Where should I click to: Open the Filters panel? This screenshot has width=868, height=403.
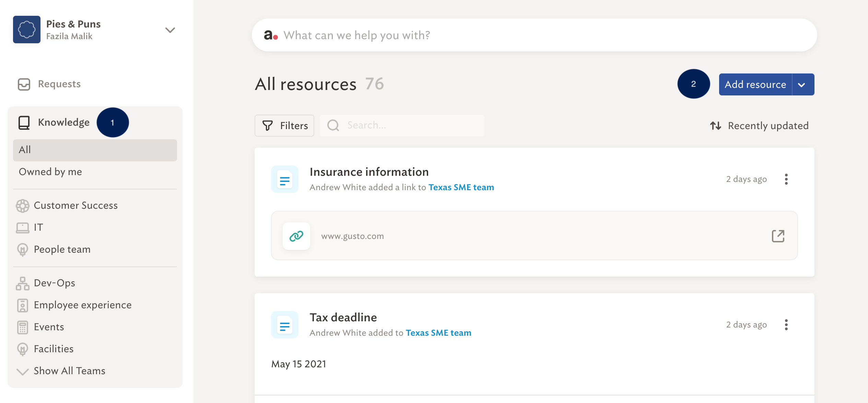[x=284, y=126]
